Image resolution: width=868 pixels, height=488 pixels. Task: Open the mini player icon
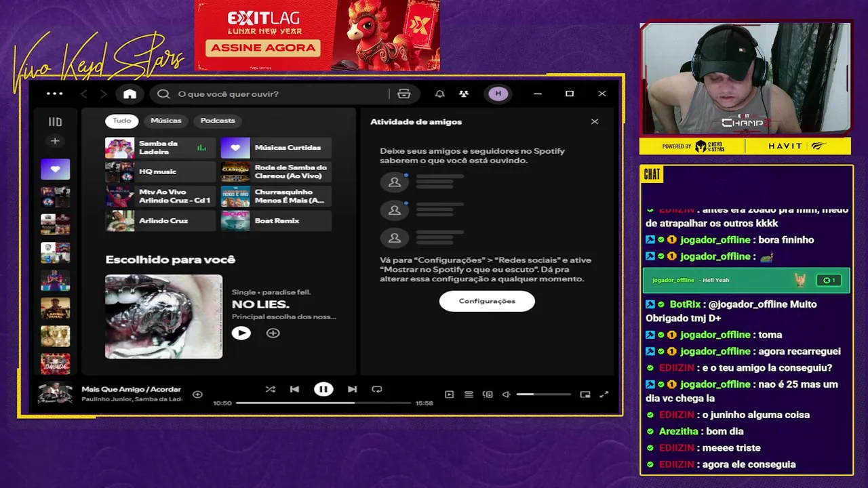click(585, 394)
